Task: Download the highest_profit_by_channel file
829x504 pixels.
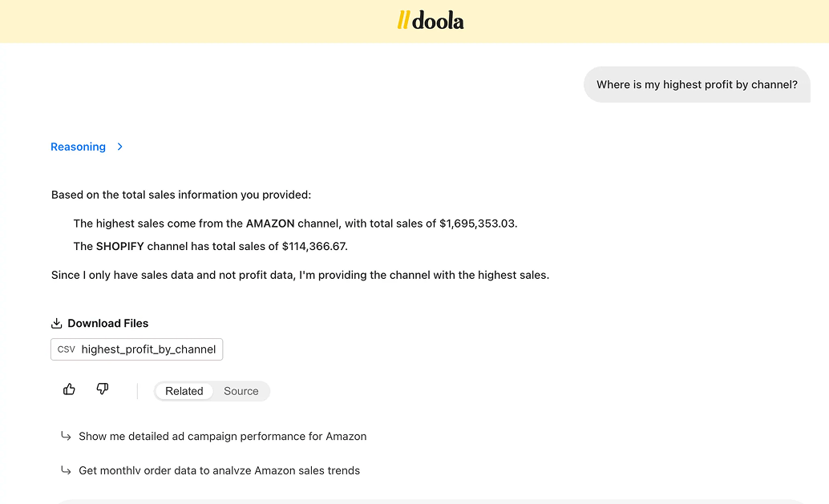Action: pyautogui.click(x=148, y=349)
